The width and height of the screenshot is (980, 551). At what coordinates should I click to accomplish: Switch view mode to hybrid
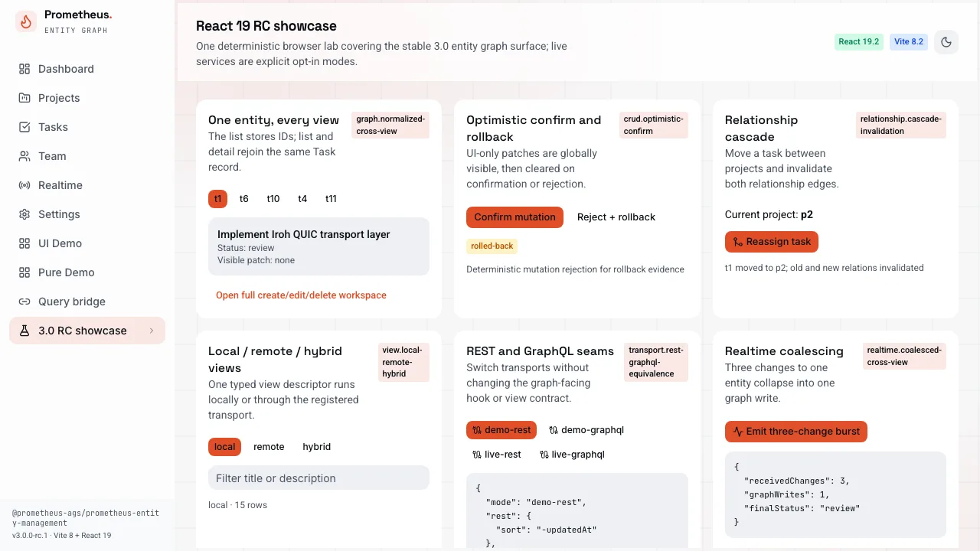pos(316,447)
